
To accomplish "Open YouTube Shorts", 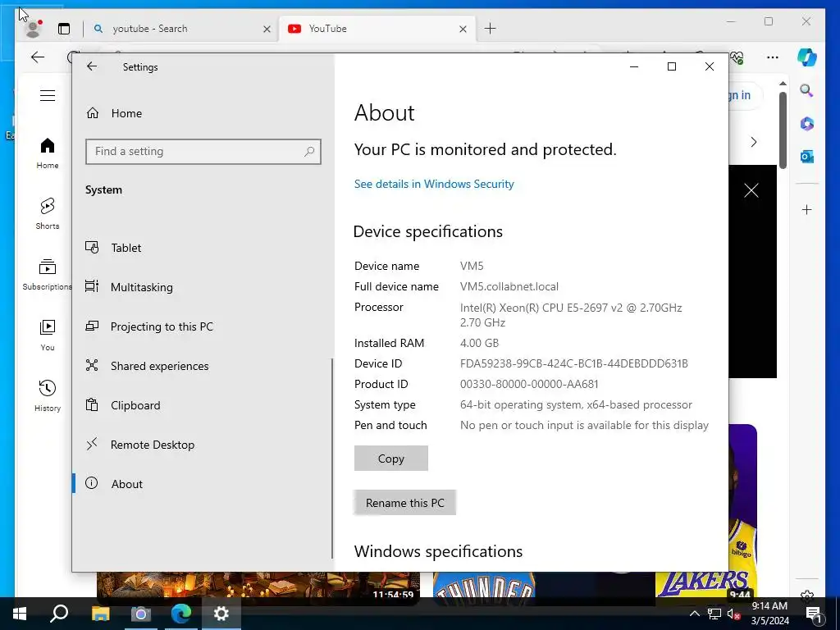I will [48, 214].
